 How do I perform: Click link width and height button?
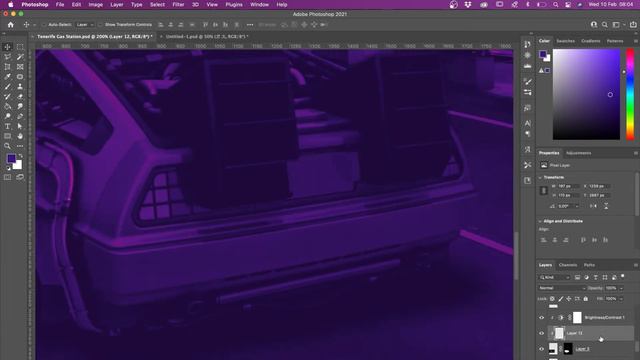click(x=544, y=191)
